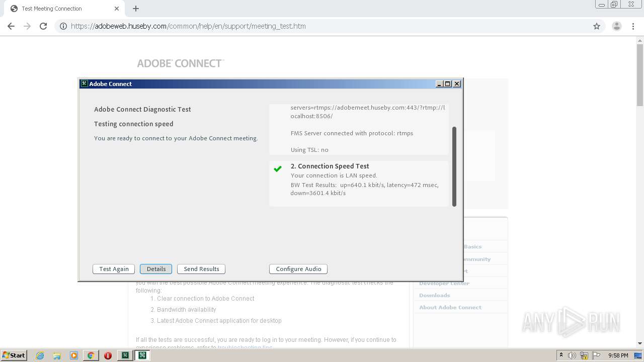Image resolution: width=644 pixels, height=362 pixels.
Task: Click page scrollbar down arrow
Action: click(x=640, y=343)
